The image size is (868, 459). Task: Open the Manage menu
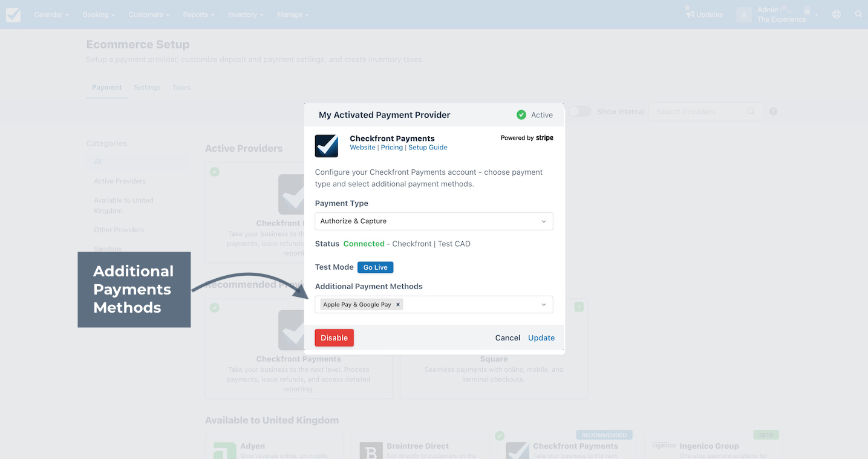point(293,15)
